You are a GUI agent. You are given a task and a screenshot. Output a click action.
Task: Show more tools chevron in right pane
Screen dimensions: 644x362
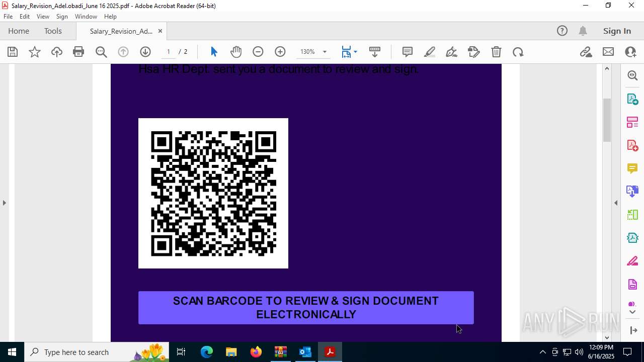[632, 312]
